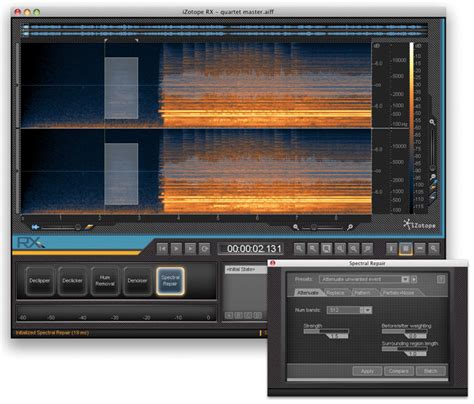Play only the selection
This screenshot has height=404, width=474.
point(190,249)
